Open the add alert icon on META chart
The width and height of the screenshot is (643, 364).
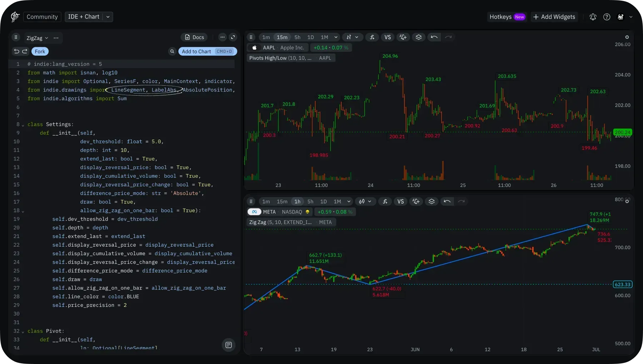click(x=416, y=202)
